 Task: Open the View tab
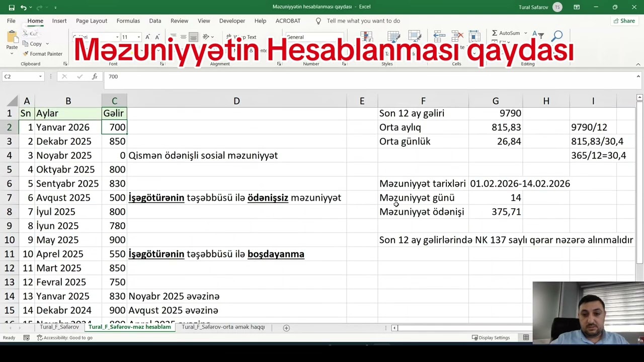tap(204, 21)
